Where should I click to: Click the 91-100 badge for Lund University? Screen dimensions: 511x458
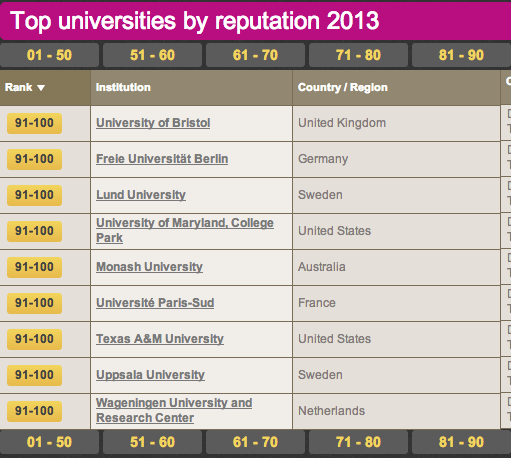click(34, 195)
